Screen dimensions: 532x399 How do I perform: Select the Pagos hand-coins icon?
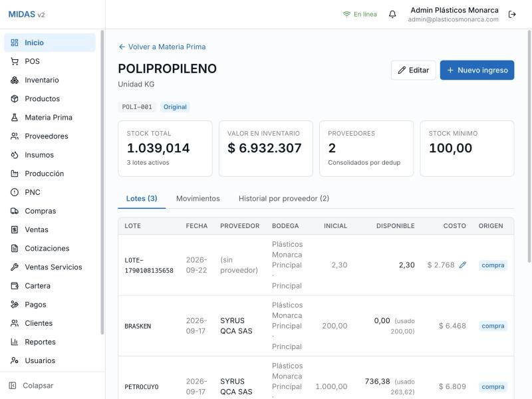pyautogui.click(x=14, y=305)
